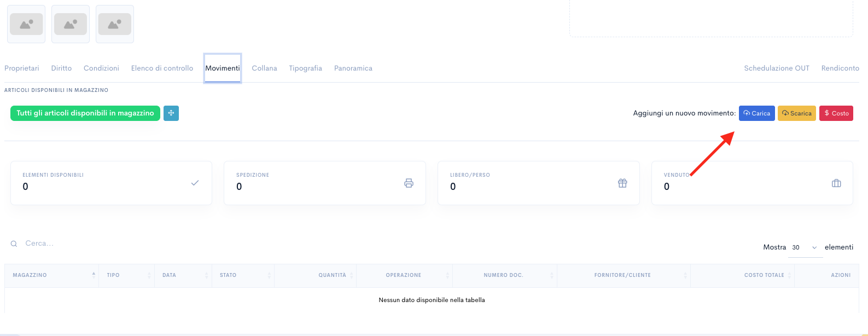The width and height of the screenshot is (868, 336).
Task: Switch to the Tipografia tab
Action: (305, 68)
